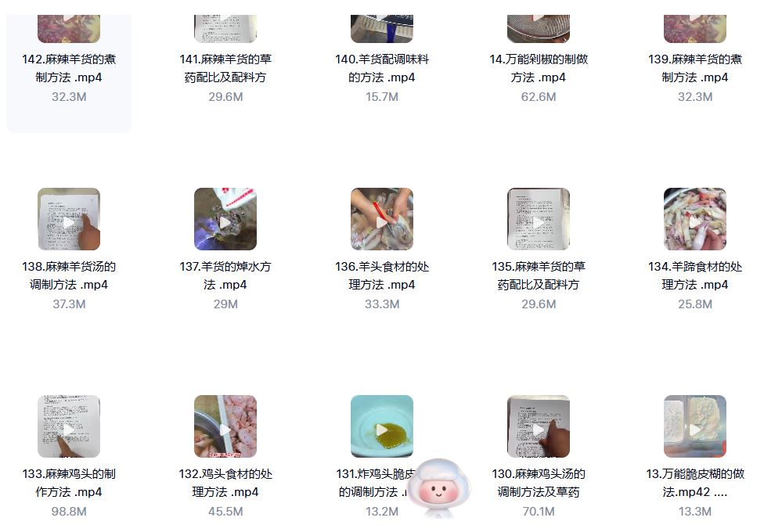The width and height of the screenshot is (764, 532).
Task: Open the thumbnail above 14.万能剁椒的制做
Action: 539,29
